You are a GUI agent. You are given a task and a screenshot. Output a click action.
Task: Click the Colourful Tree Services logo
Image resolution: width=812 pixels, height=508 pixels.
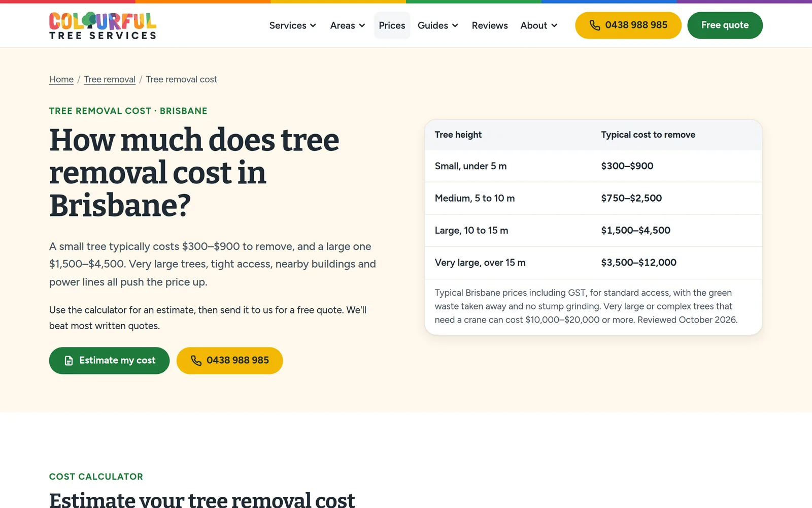click(103, 25)
